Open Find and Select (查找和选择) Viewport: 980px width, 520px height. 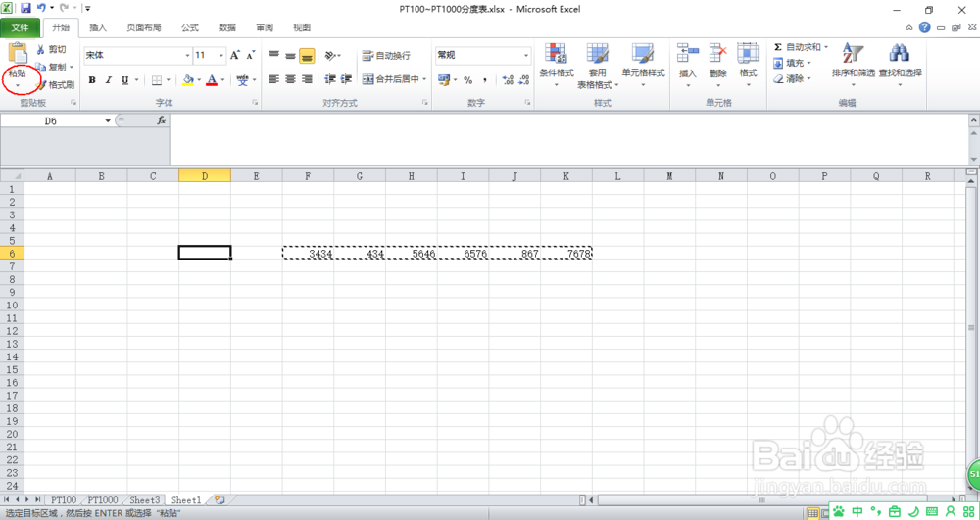(900, 65)
